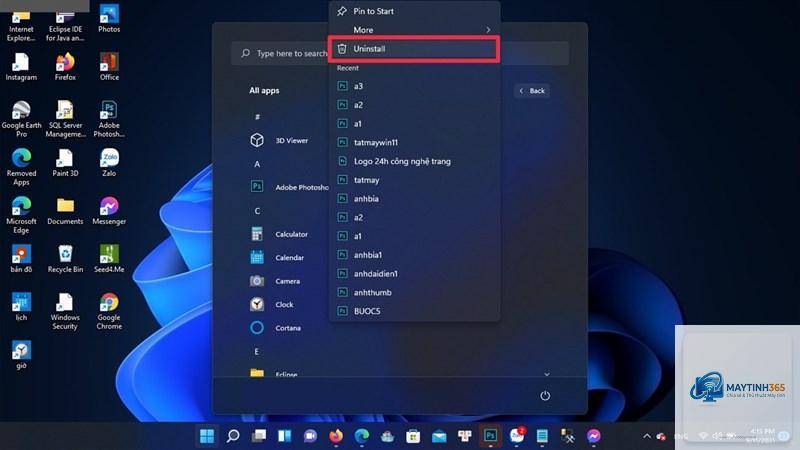Image resolution: width=800 pixels, height=450 pixels.
Task: Select Google Earth Pro desktop icon
Action: [x=21, y=119]
